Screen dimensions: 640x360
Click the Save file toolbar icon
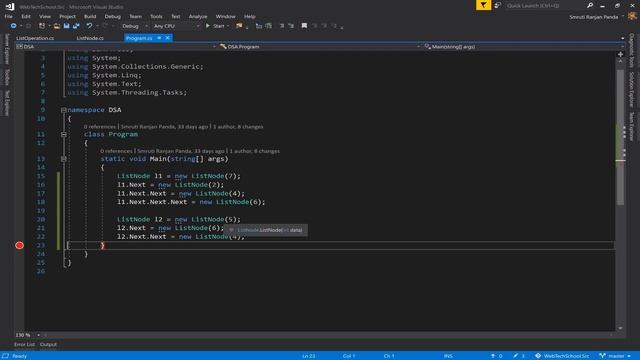(x=66, y=26)
